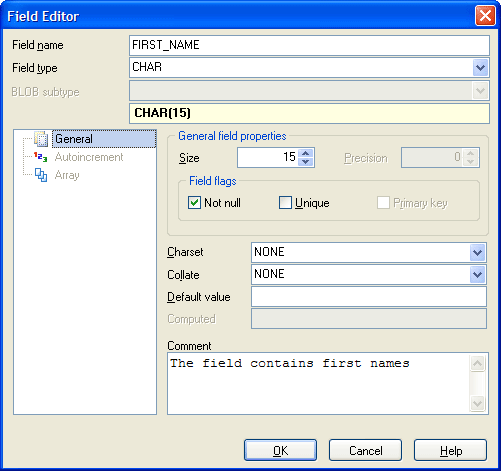
Task: Select the General tree item
Action: 104,139
